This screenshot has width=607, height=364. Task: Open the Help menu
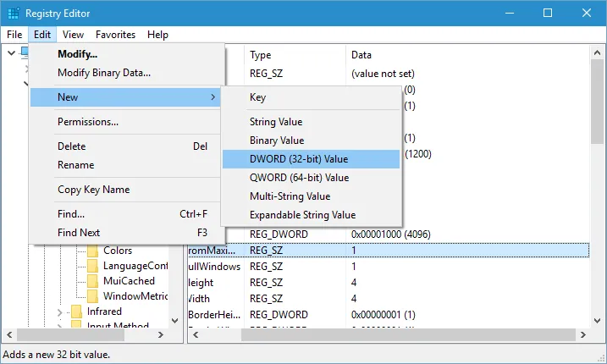(157, 35)
